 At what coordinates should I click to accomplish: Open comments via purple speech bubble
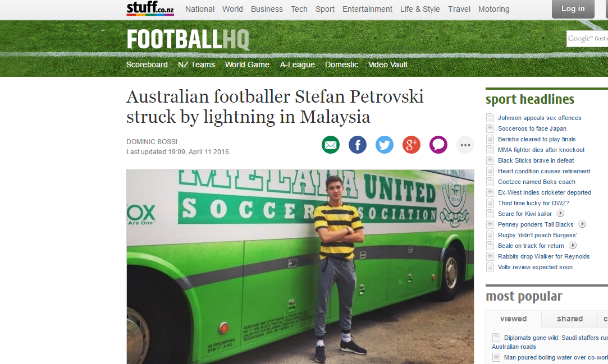tap(438, 145)
